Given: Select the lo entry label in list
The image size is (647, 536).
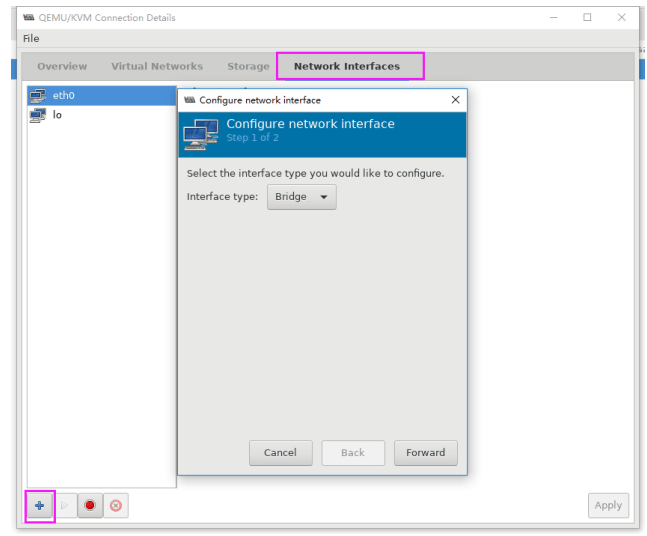Looking at the screenshot, I should click(x=57, y=115).
